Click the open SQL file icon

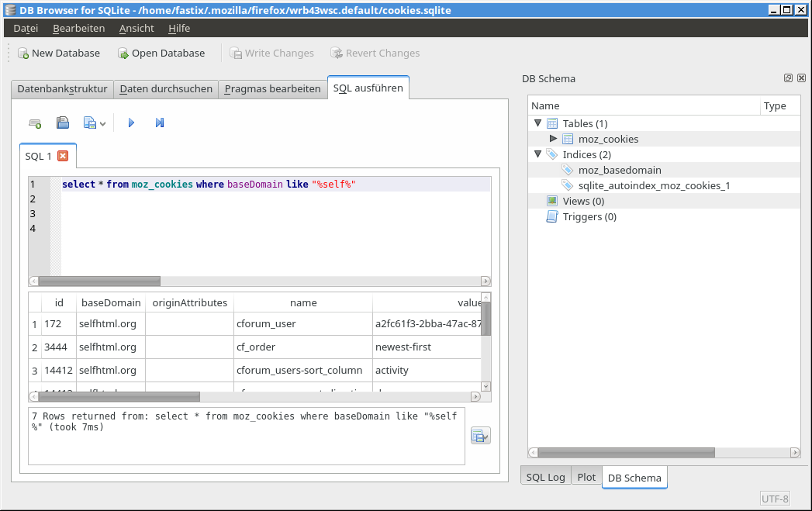(63, 123)
